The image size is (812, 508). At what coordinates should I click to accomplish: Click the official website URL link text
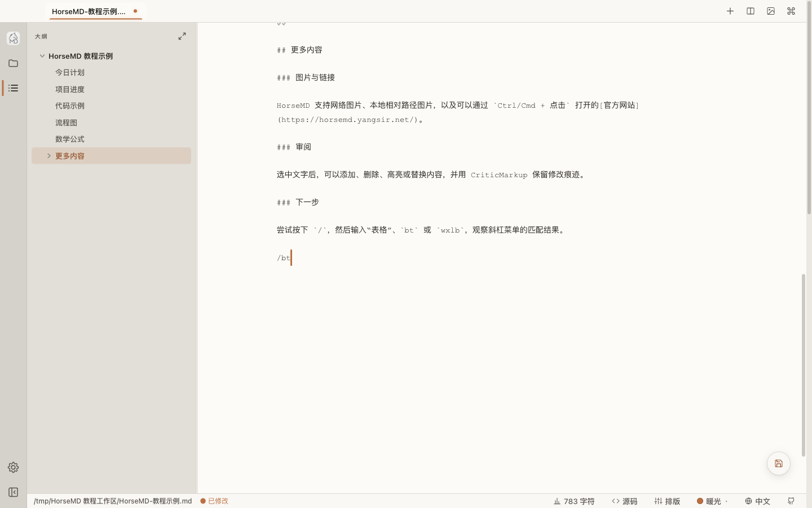pyautogui.click(x=348, y=120)
